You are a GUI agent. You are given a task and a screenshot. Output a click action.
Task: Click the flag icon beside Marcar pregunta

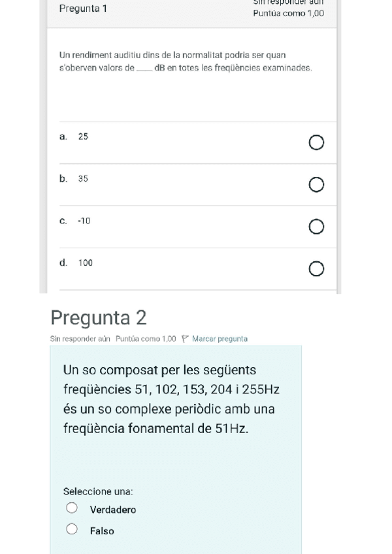[186, 338]
